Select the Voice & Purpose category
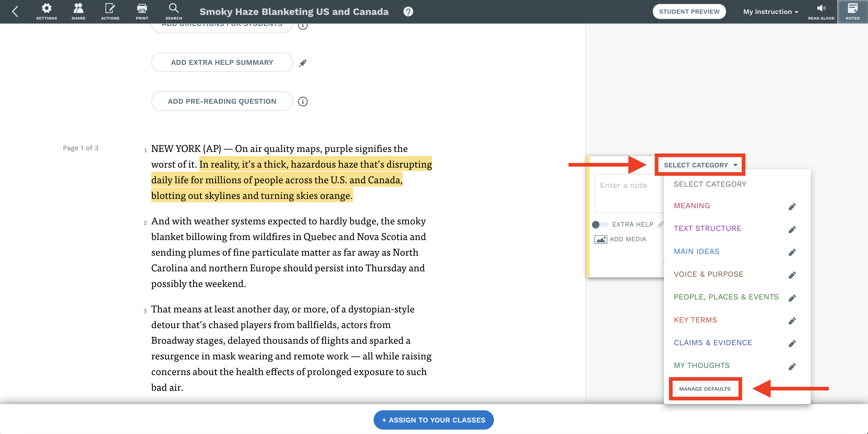Viewport: 868px width, 434px height. coord(708,274)
